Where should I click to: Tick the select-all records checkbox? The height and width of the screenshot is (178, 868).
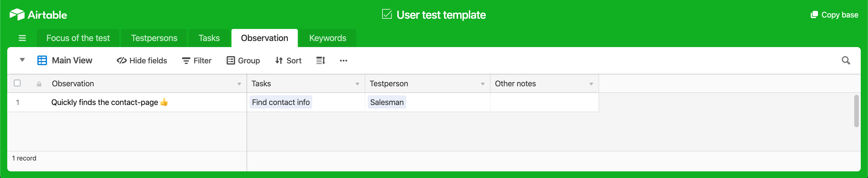point(17,83)
